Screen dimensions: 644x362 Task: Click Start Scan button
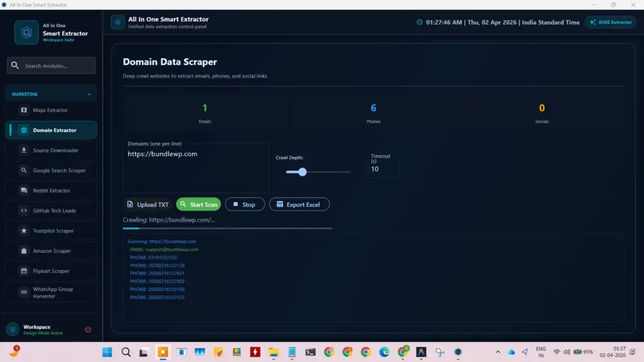[199, 204]
